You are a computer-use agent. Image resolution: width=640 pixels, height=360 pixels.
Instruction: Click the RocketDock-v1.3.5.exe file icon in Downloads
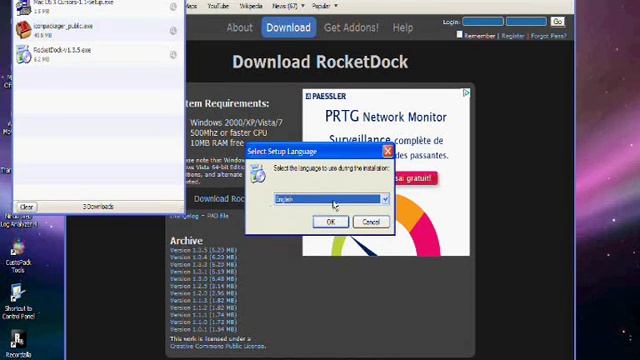click(23, 54)
